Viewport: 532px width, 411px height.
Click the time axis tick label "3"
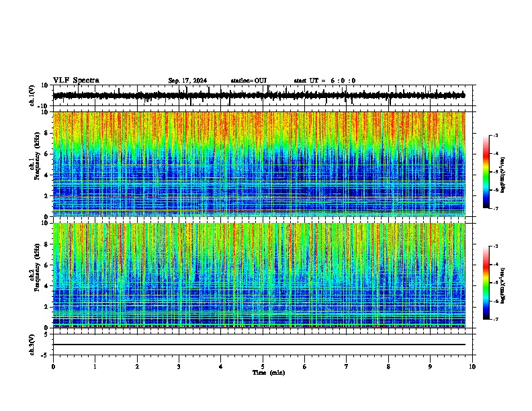tap(179, 367)
